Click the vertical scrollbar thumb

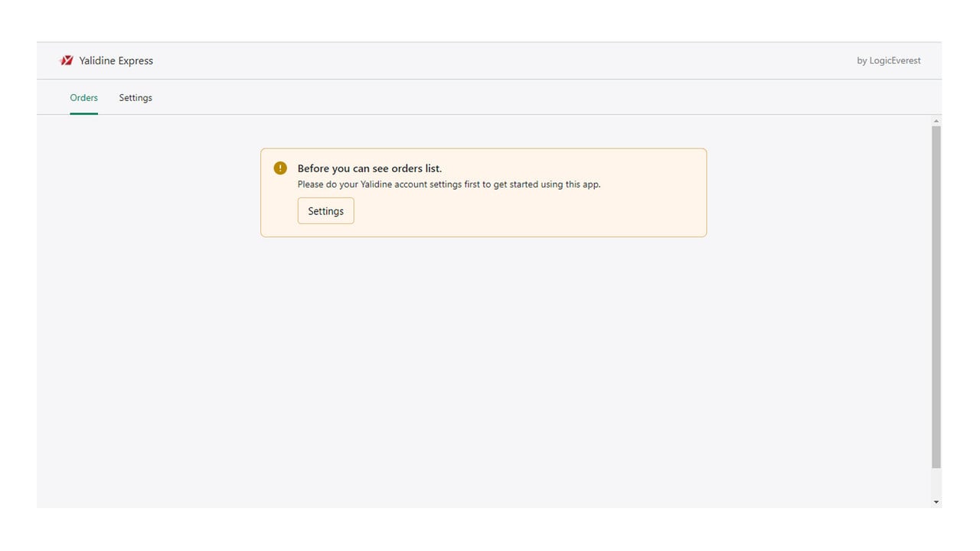(936, 297)
